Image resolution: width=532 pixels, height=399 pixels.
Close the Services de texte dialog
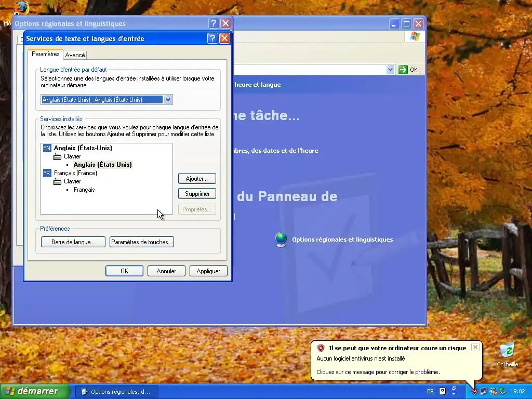pyautogui.click(x=224, y=38)
